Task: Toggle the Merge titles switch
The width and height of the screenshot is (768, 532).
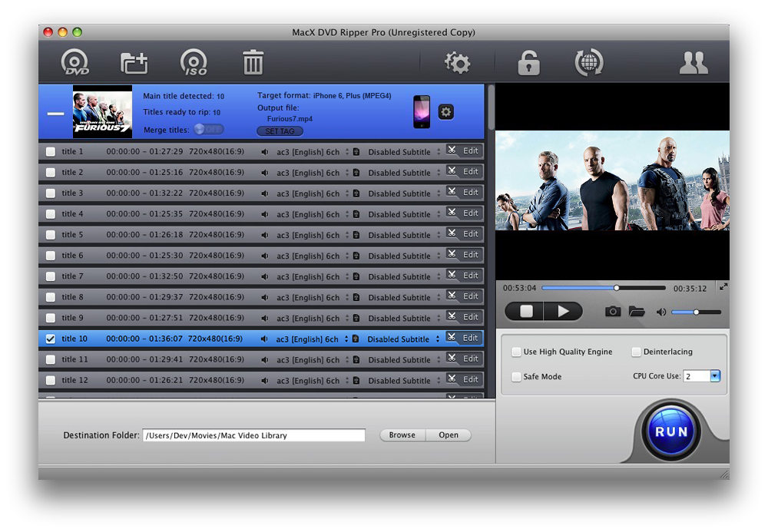Action: click(209, 129)
